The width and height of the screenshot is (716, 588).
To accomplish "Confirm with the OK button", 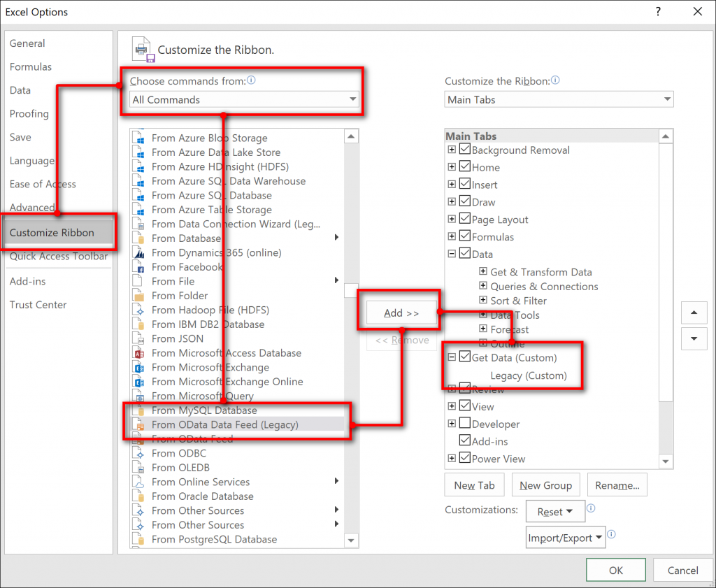I will tap(615, 571).
